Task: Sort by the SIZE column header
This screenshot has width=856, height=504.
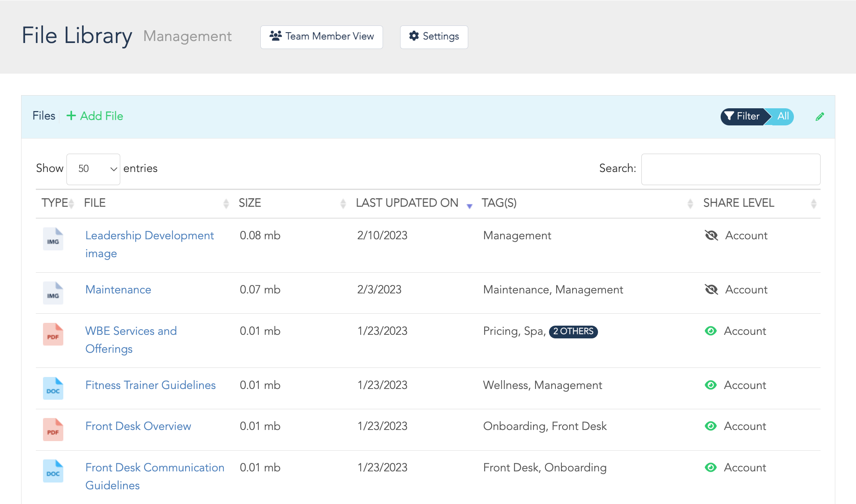Action: (292, 203)
